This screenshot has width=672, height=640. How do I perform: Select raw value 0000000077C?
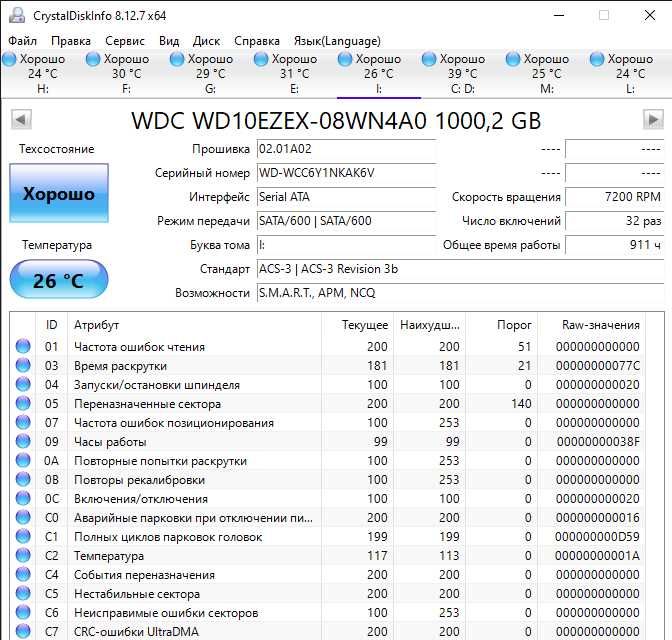click(x=597, y=366)
